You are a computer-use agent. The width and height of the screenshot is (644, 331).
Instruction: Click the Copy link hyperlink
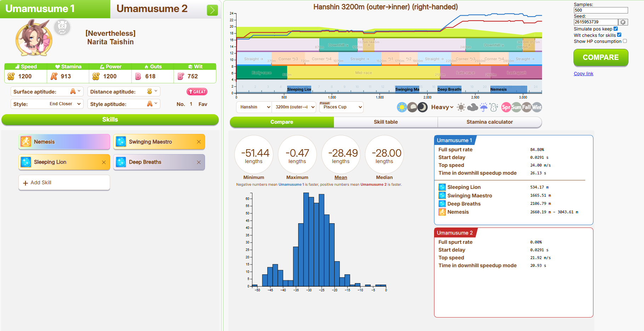coord(583,74)
